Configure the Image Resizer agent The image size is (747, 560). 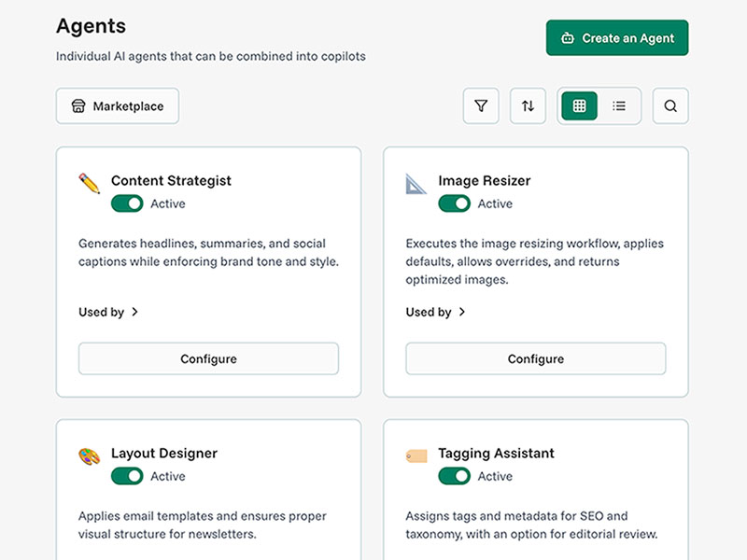click(x=535, y=358)
